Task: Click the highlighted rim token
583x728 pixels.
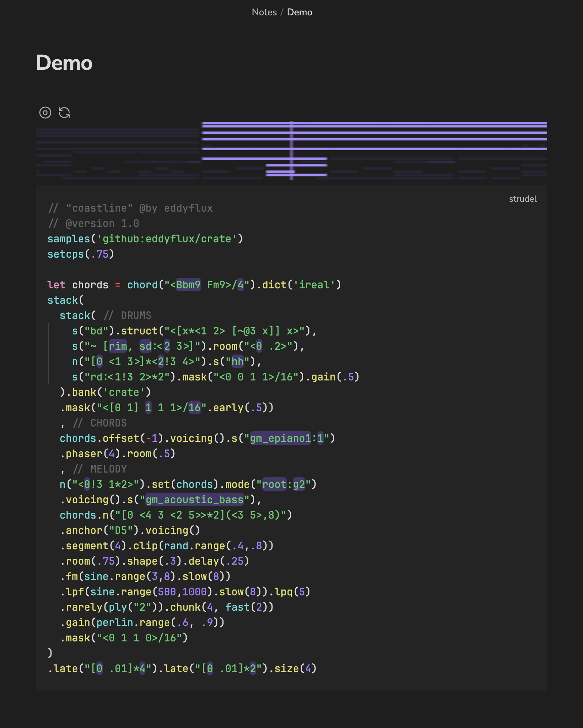Action: pyautogui.click(x=118, y=346)
